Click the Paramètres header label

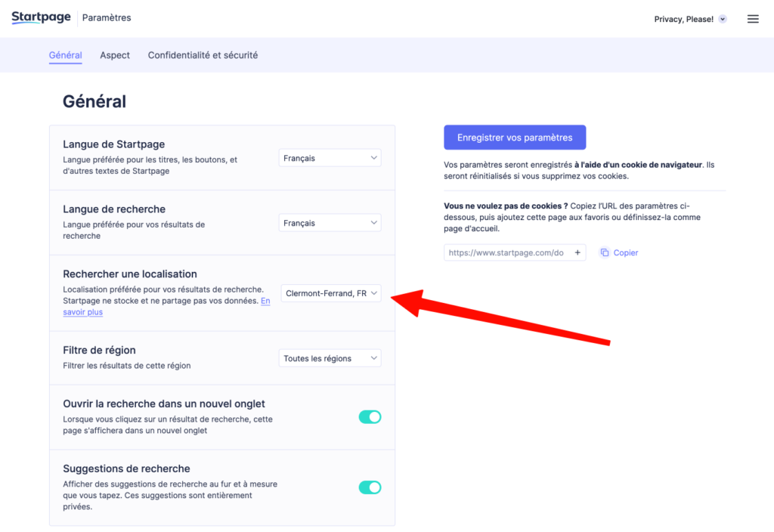coord(107,18)
